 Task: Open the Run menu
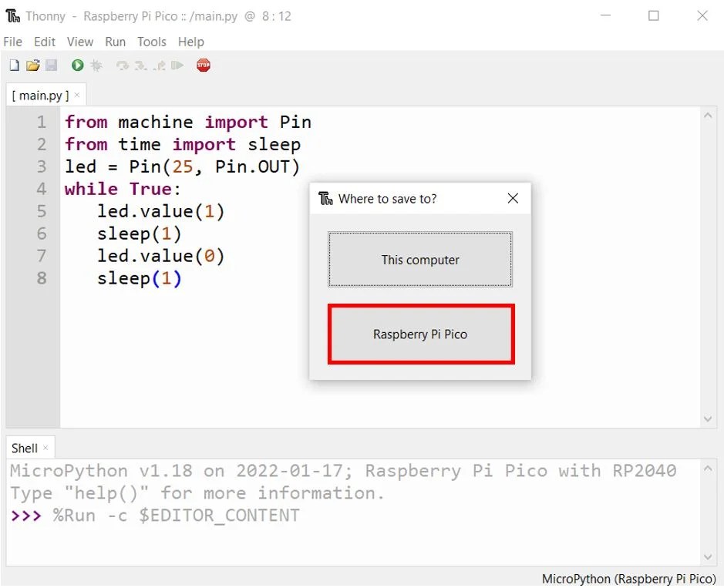point(115,42)
